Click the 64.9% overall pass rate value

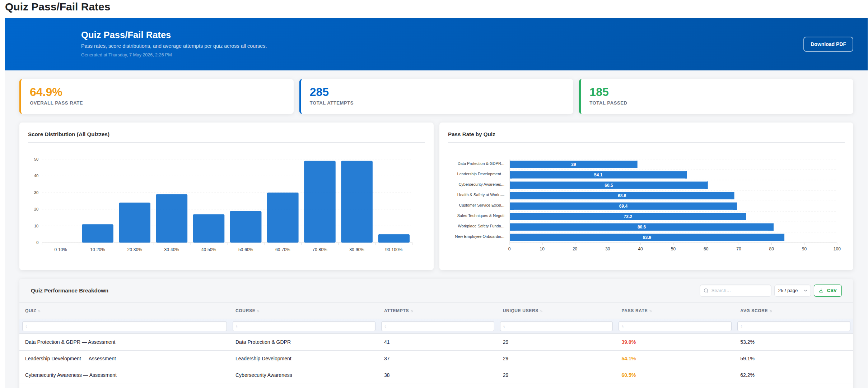click(x=46, y=92)
